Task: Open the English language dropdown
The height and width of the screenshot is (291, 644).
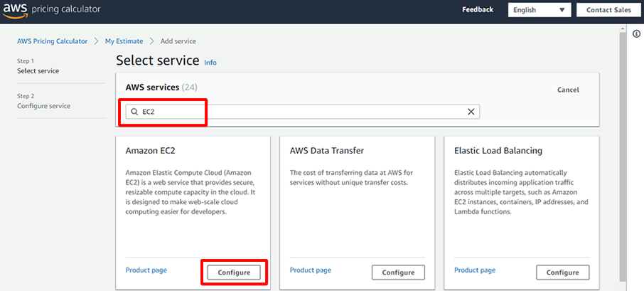Action: point(540,10)
